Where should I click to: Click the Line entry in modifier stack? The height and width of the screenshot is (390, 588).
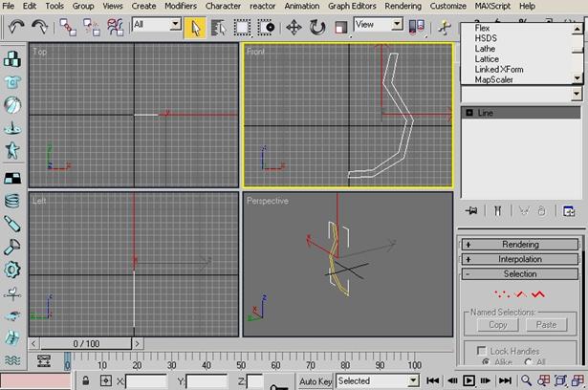coord(485,113)
